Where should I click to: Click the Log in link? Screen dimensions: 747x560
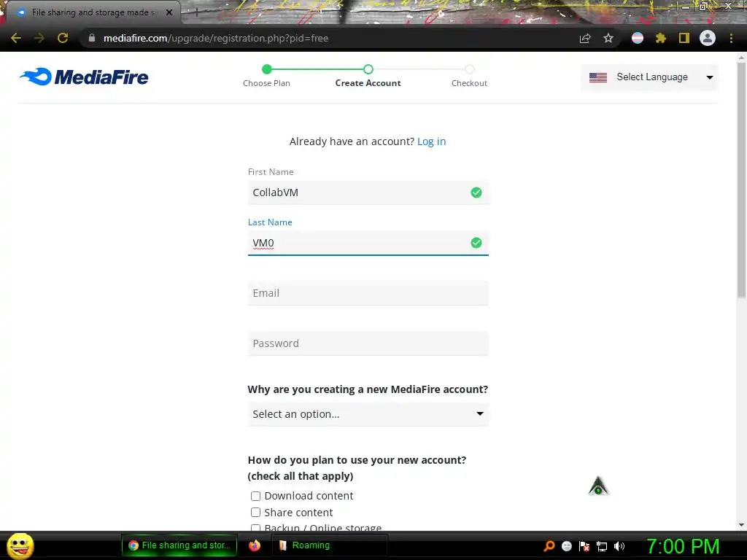[x=432, y=141]
